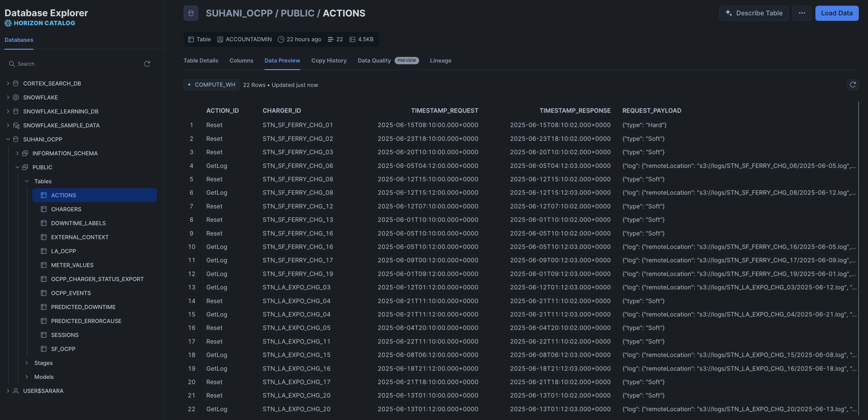The width and height of the screenshot is (868, 420).
Task: Click the Describe Table button
Action: tap(754, 13)
